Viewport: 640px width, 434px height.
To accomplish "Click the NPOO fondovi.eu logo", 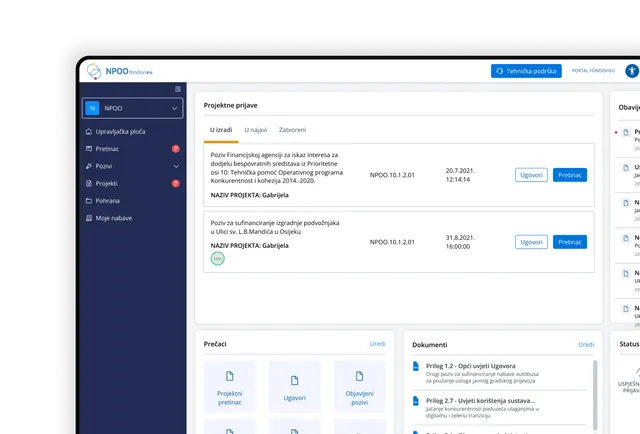I will pos(119,71).
